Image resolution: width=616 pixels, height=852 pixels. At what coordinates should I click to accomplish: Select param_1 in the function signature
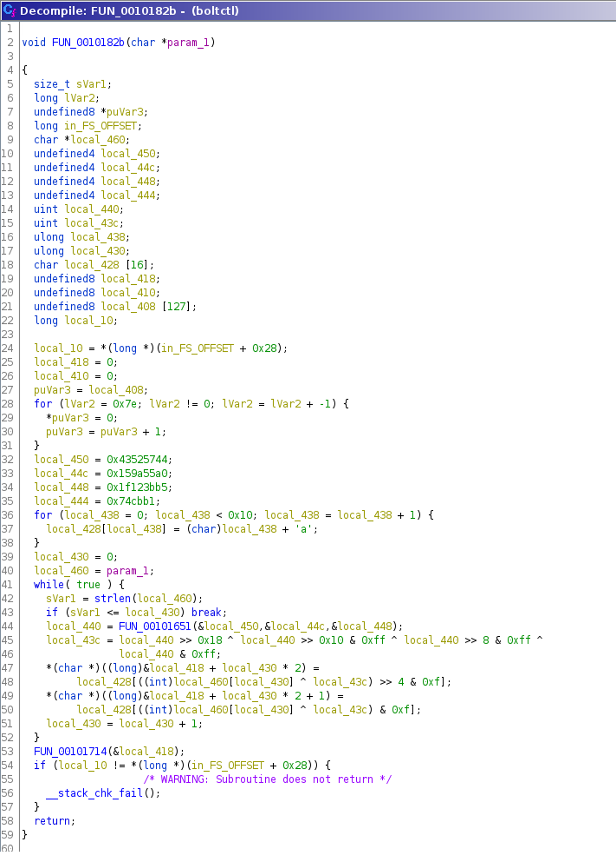click(x=188, y=42)
